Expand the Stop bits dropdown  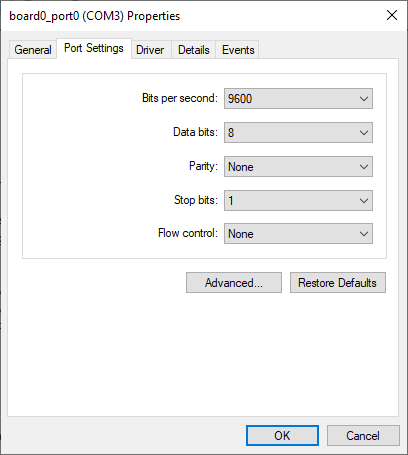point(298,201)
